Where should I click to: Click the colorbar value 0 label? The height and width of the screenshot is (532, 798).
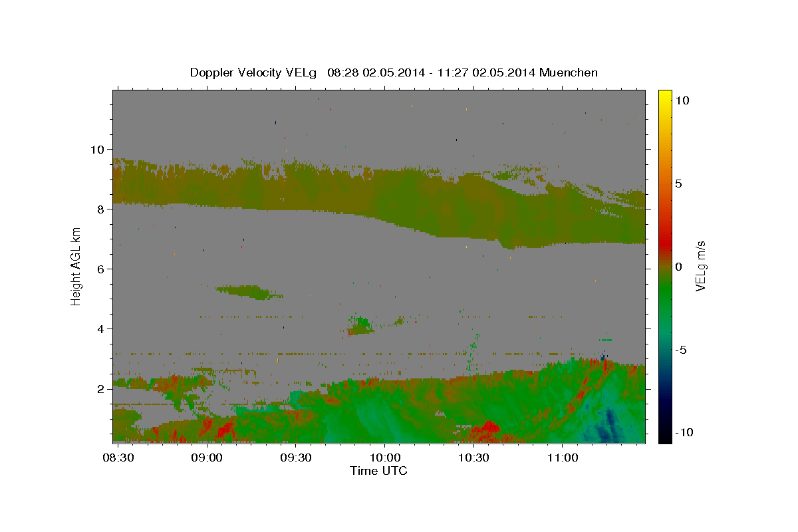[x=678, y=267]
